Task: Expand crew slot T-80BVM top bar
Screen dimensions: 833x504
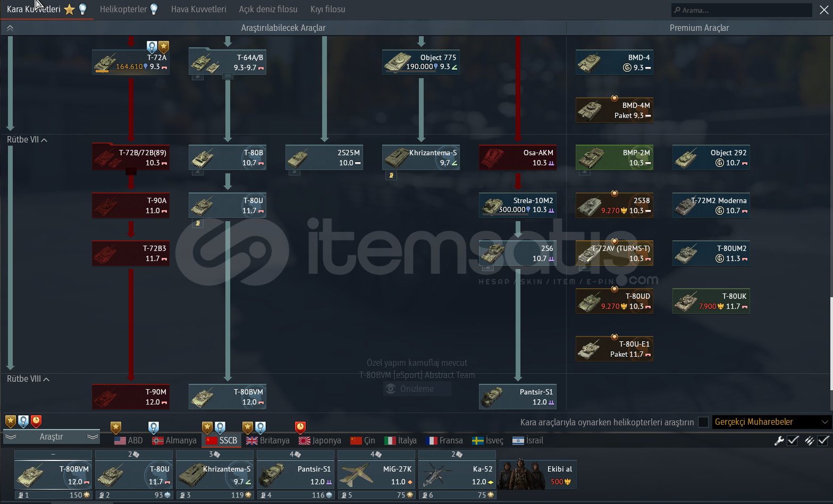Action: [x=53, y=455]
